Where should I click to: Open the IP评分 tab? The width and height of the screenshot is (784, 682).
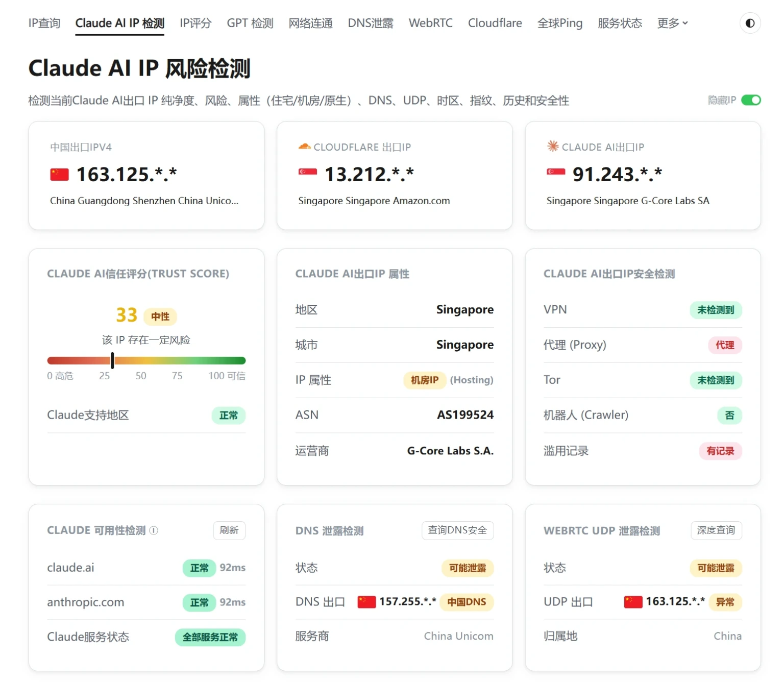click(195, 23)
